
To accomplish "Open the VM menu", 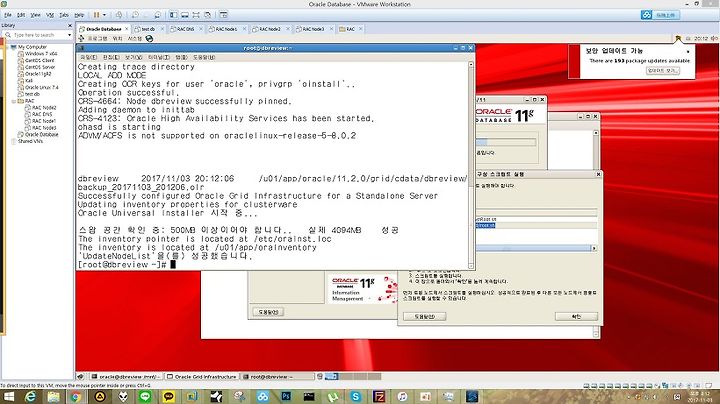I will 50,15.
